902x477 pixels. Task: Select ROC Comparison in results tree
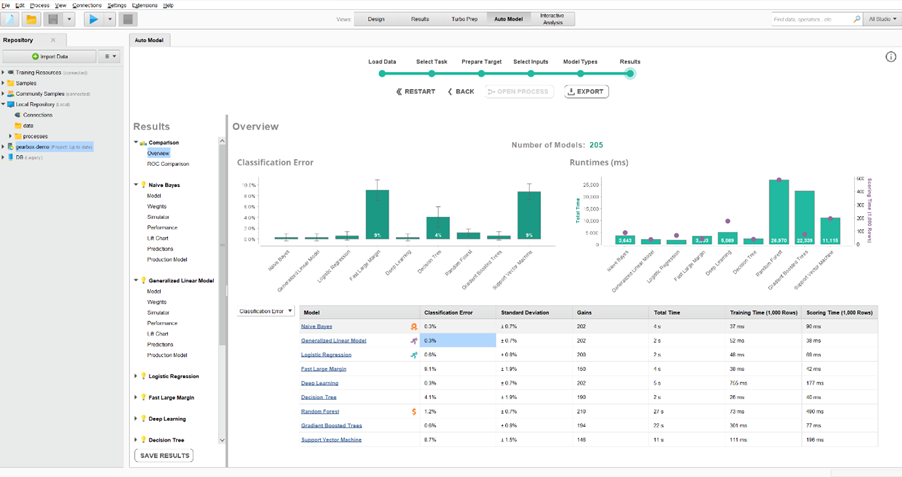coord(168,164)
